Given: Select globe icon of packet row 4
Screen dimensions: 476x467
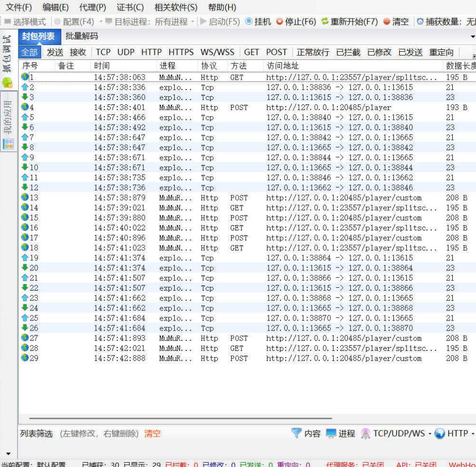Looking at the screenshot, I should [25, 107].
